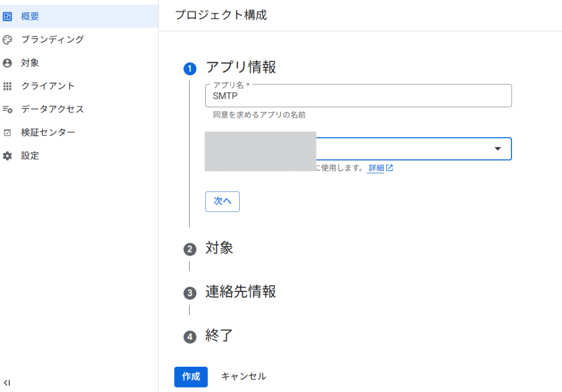Click the 設定 gear icon

pos(7,156)
